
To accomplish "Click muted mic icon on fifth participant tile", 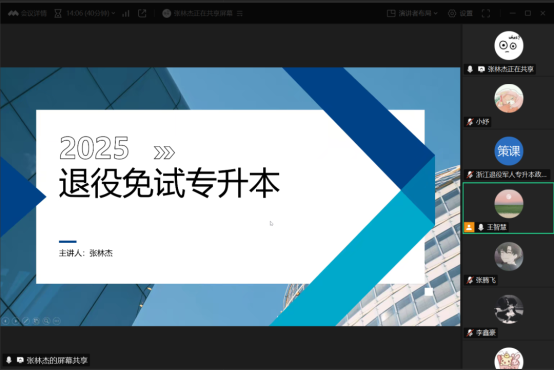I will (470, 280).
